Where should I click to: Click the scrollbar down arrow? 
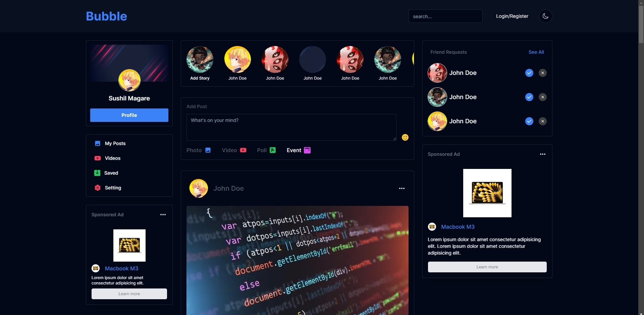click(x=641, y=313)
